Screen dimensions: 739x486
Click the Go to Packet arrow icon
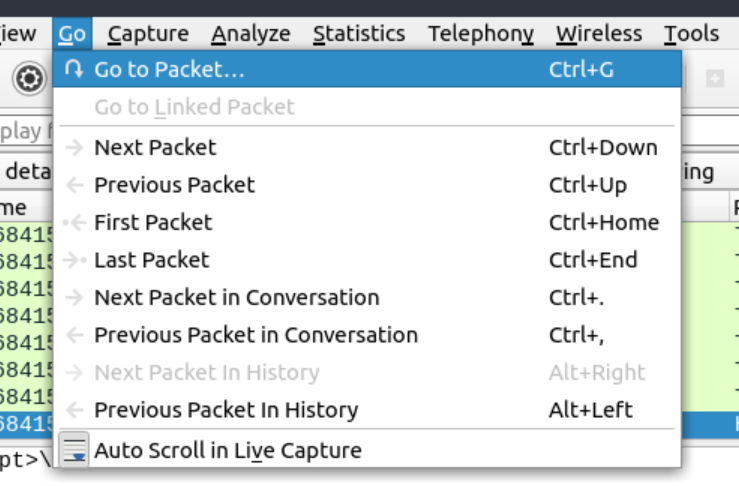[x=74, y=70]
